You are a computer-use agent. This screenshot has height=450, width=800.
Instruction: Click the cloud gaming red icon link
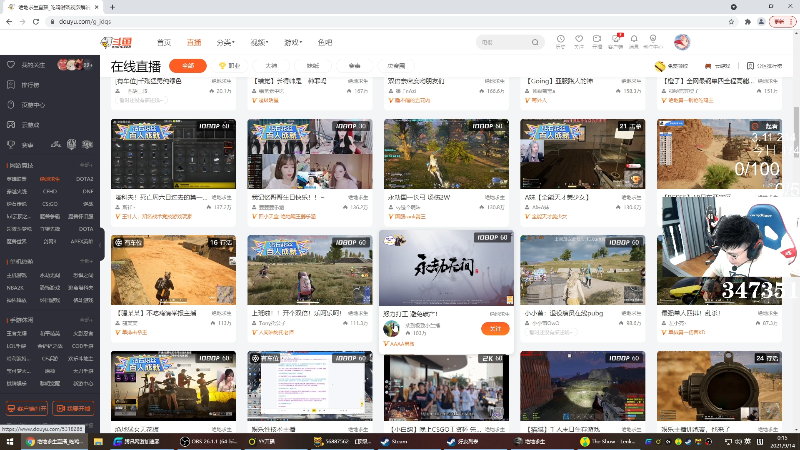coord(708,66)
